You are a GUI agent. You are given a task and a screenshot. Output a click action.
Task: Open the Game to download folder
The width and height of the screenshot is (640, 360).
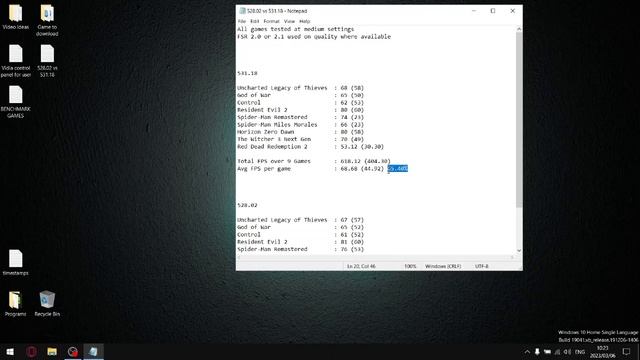(x=47, y=20)
